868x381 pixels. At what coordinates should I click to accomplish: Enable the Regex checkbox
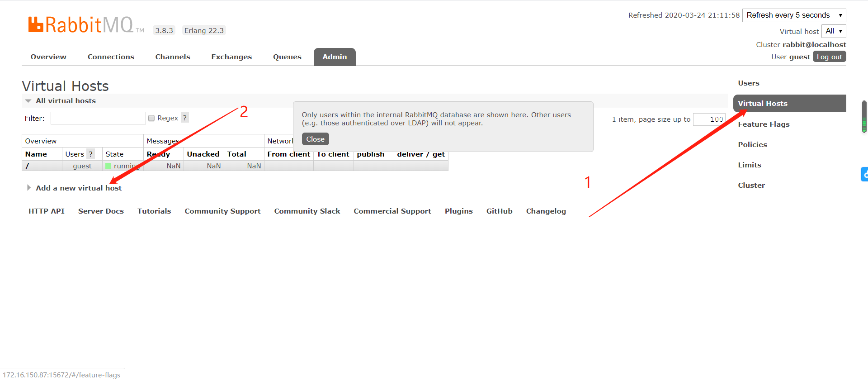(151, 118)
